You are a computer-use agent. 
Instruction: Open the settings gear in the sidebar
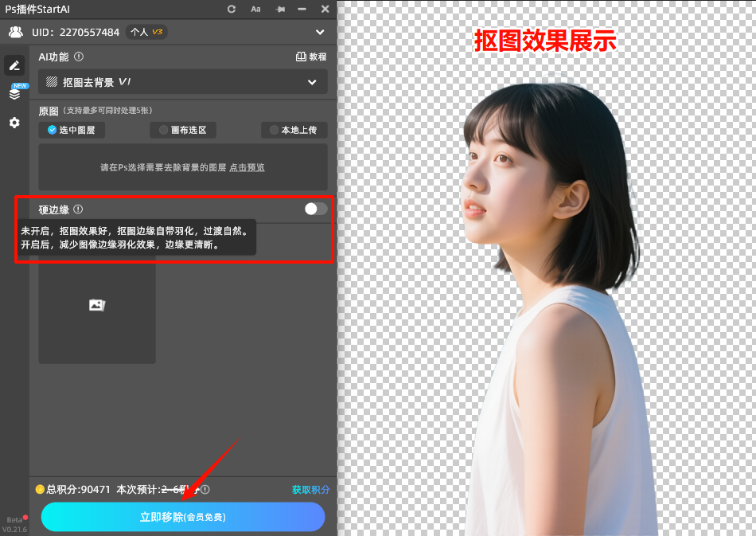point(14,123)
